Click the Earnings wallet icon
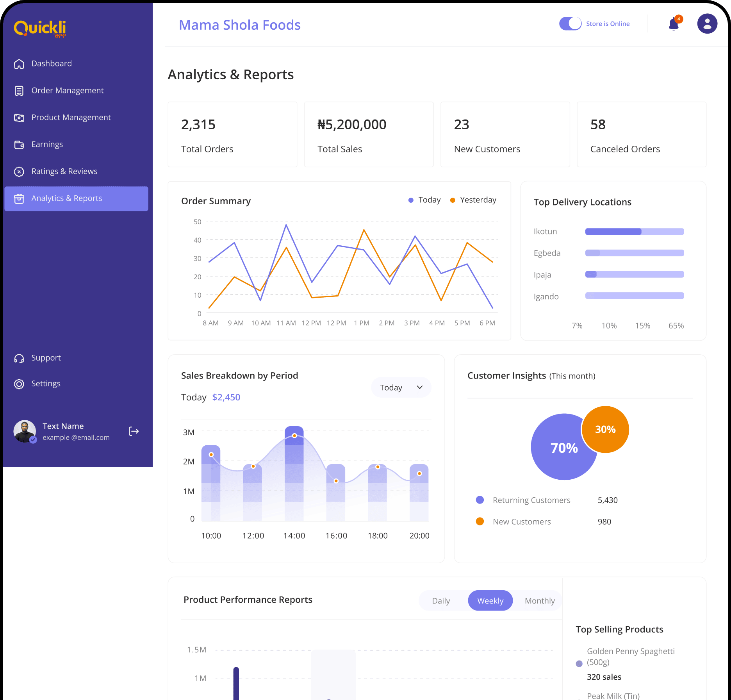 [x=19, y=145]
